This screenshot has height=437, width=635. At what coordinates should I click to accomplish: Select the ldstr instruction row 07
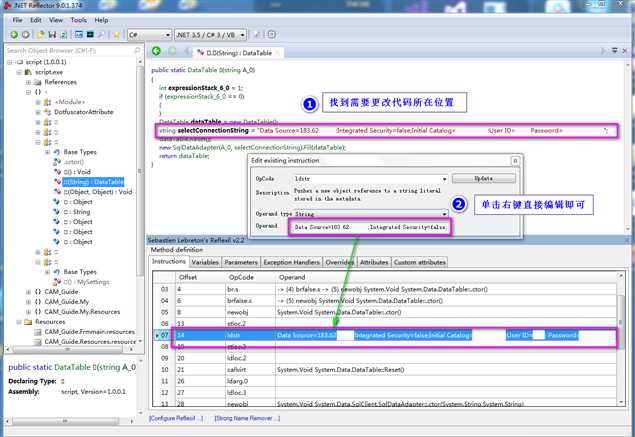(385, 335)
